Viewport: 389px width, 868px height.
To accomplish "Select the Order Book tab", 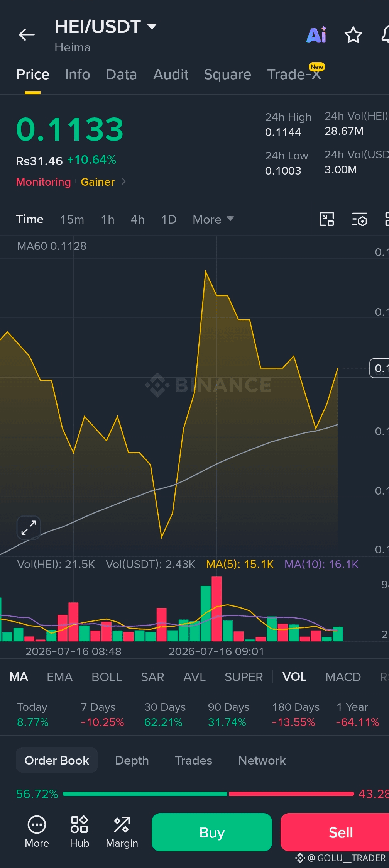I will point(57,760).
